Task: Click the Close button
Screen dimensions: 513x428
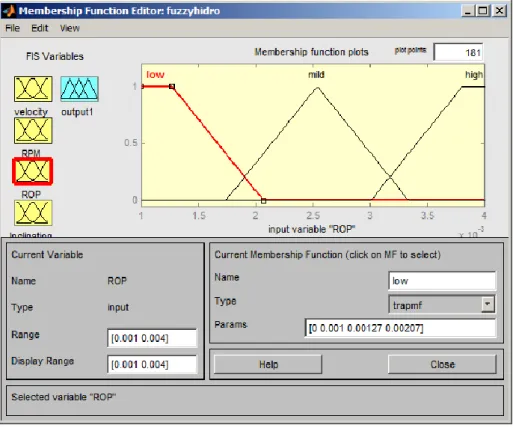Action: point(442,364)
